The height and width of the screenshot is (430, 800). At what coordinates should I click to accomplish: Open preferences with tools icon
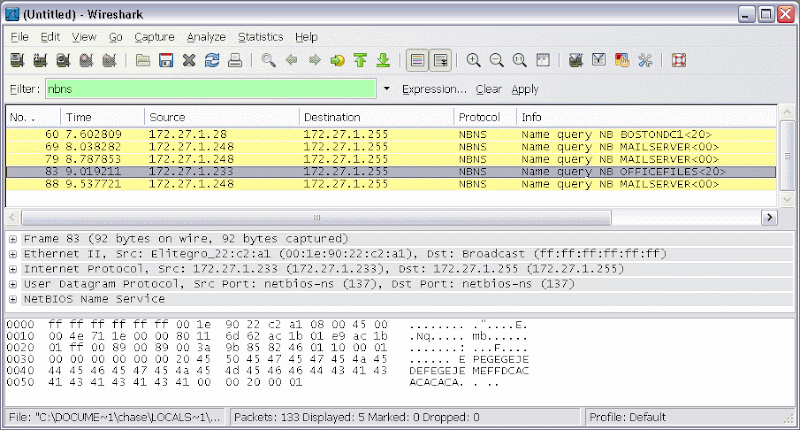click(x=645, y=61)
